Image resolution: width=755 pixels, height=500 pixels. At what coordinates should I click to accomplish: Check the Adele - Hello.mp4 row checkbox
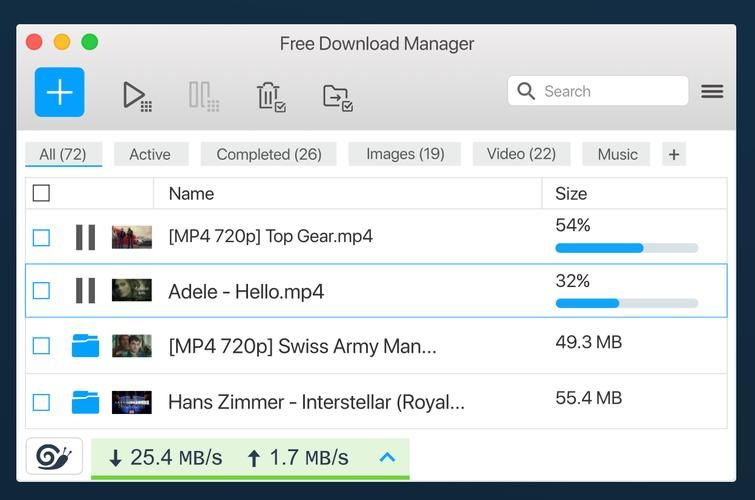(x=41, y=291)
